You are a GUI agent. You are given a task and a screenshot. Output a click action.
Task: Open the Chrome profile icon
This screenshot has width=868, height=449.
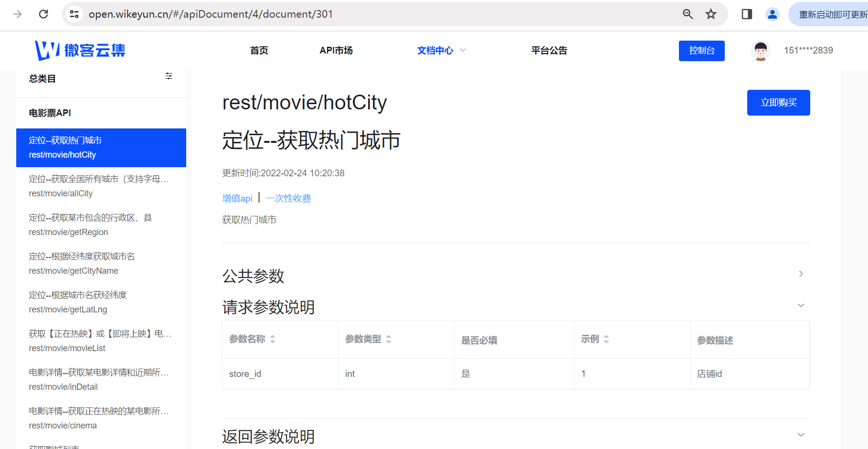[772, 14]
